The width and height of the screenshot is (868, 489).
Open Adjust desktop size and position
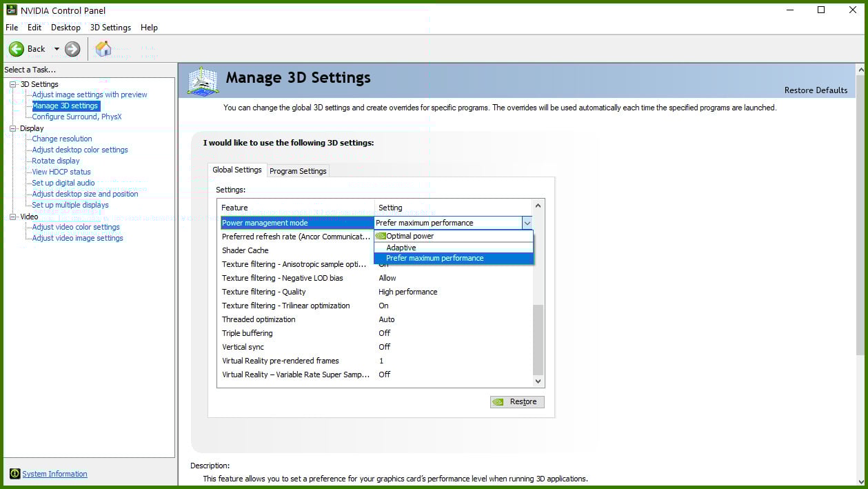[85, 194]
